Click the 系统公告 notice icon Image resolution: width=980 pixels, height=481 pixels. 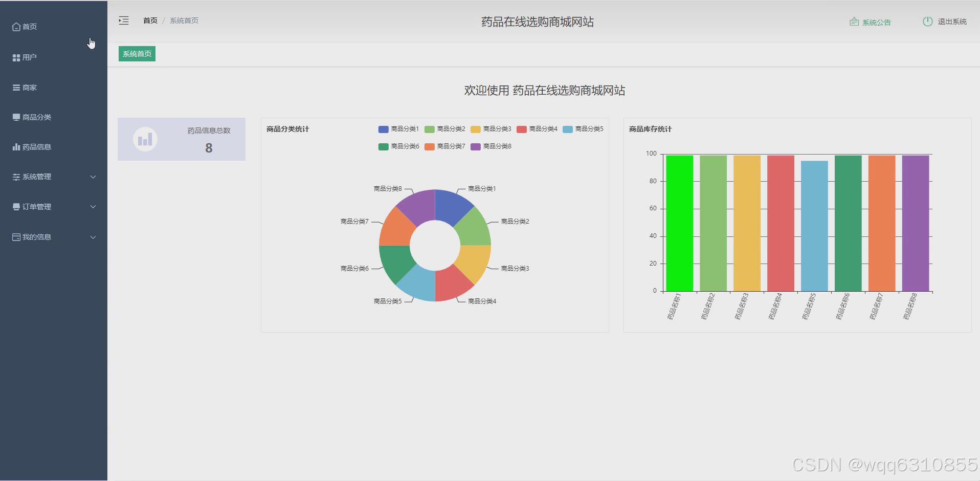pyautogui.click(x=854, y=21)
